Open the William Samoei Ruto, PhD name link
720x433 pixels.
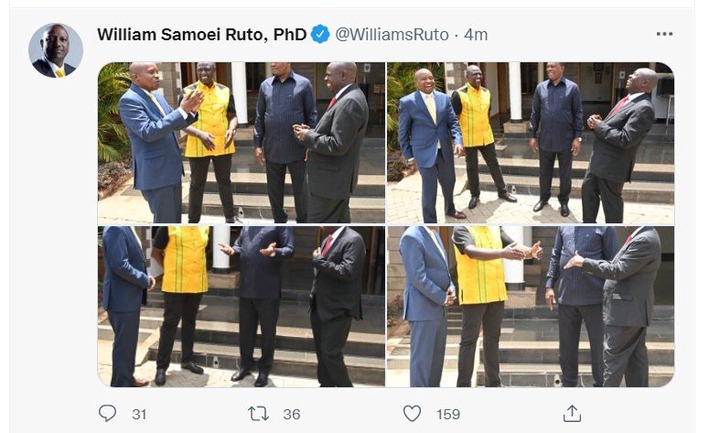click(x=202, y=34)
